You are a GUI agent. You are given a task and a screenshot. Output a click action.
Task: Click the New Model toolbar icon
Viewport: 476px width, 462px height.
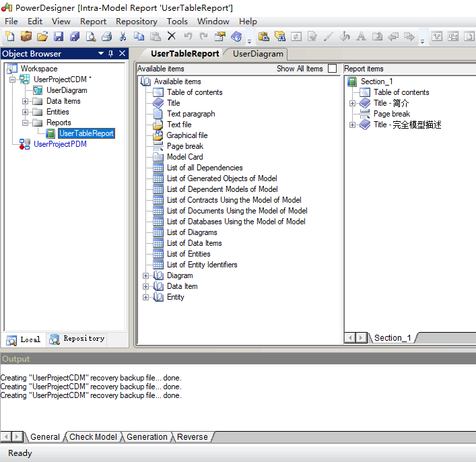coord(10,36)
